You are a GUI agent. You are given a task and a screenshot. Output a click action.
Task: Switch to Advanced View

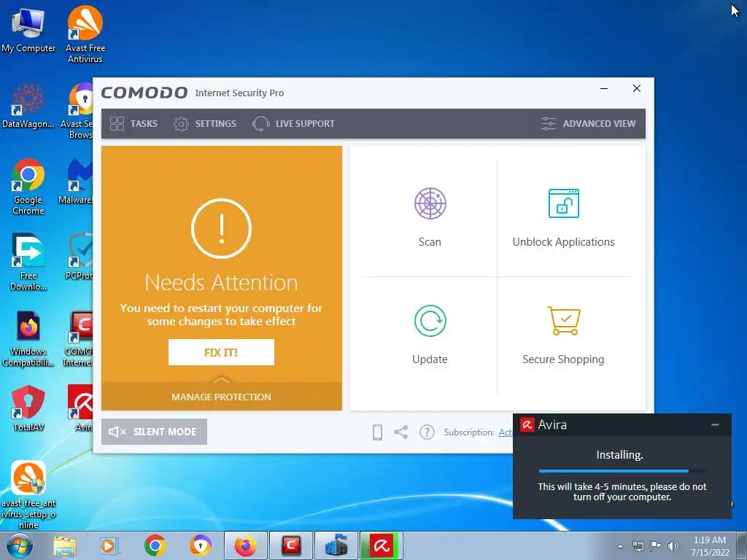point(588,124)
